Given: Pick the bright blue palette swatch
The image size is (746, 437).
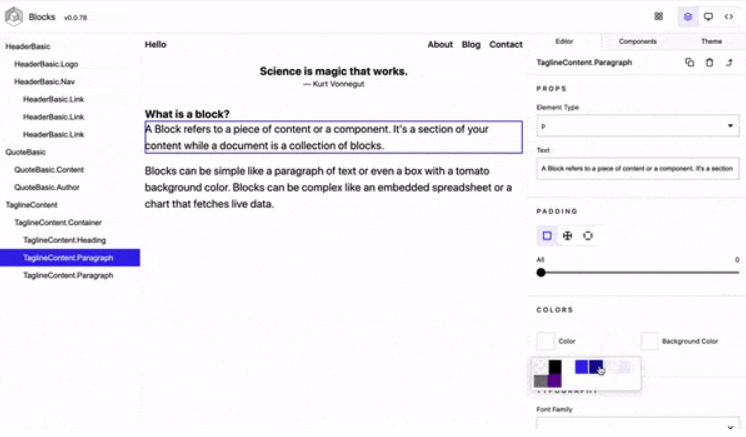Looking at the screenshot, I should click(581, 367).
